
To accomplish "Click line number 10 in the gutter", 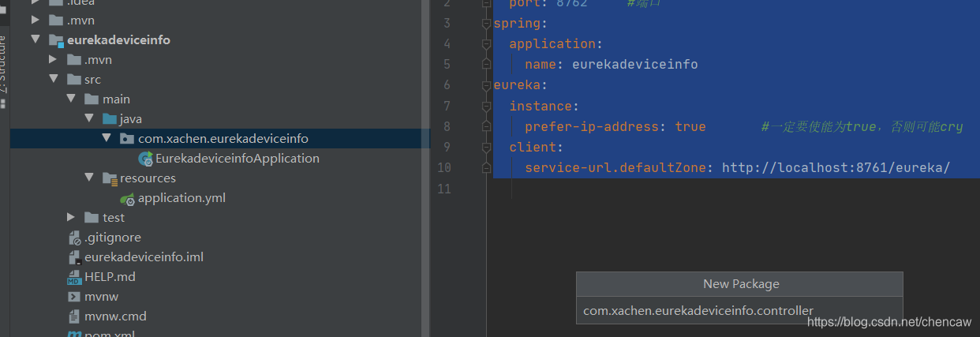I will (443, 167).
